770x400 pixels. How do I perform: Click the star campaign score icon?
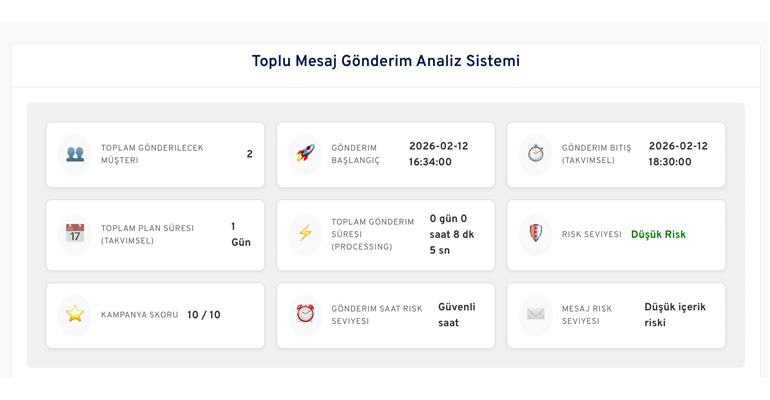[75, 315]
